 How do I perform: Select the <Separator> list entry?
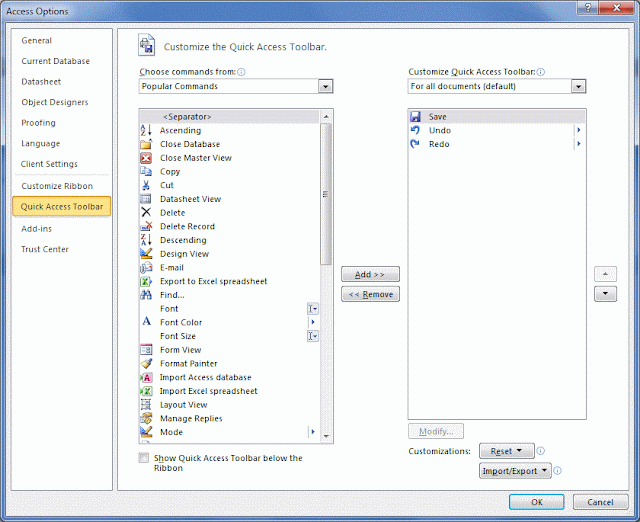(x=229, y=117)
